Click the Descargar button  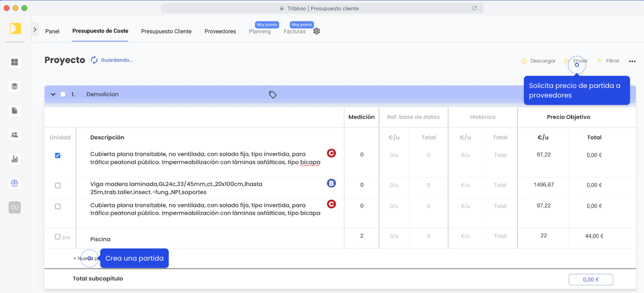539,61
